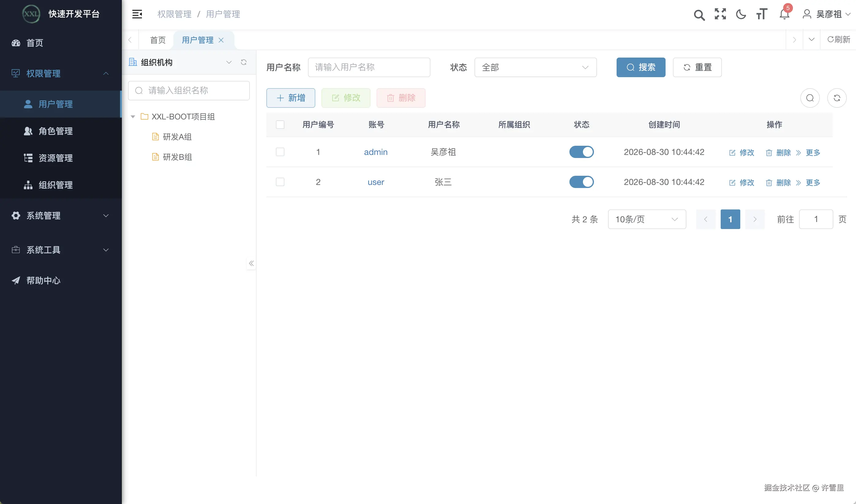Viewport: 856px width, 504px height.
Task: Open 角色管理 in the sidebar
Action: (x=61, y=131)
